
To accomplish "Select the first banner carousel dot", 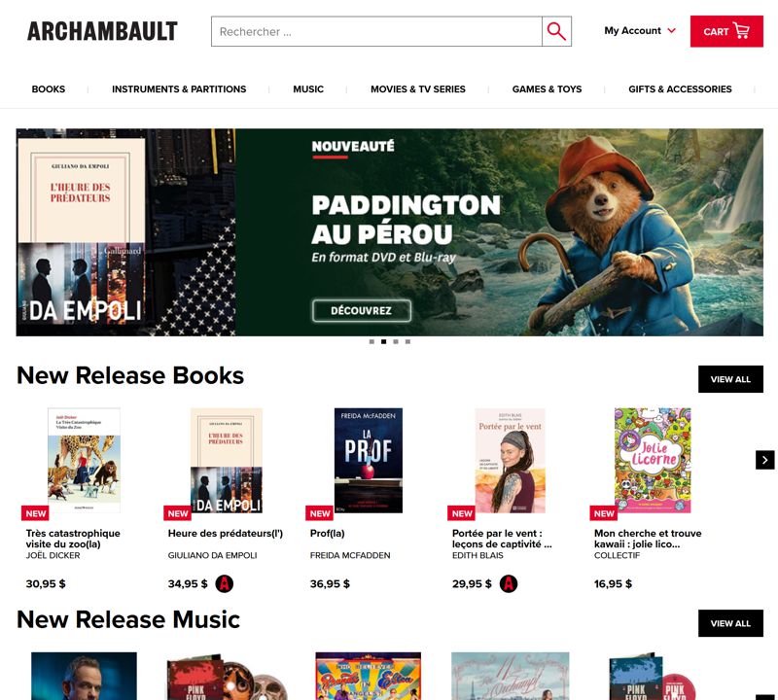I will (x=371, y=342).
